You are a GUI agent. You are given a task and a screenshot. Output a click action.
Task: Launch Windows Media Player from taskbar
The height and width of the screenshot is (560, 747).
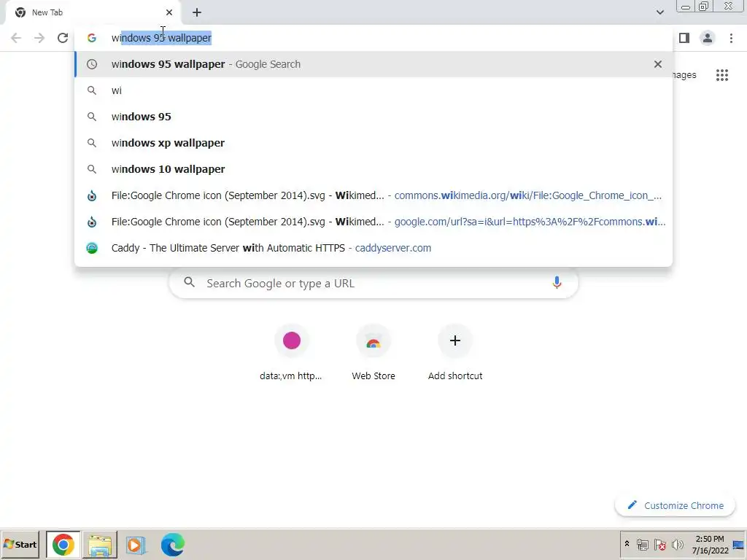click(136, 545)
